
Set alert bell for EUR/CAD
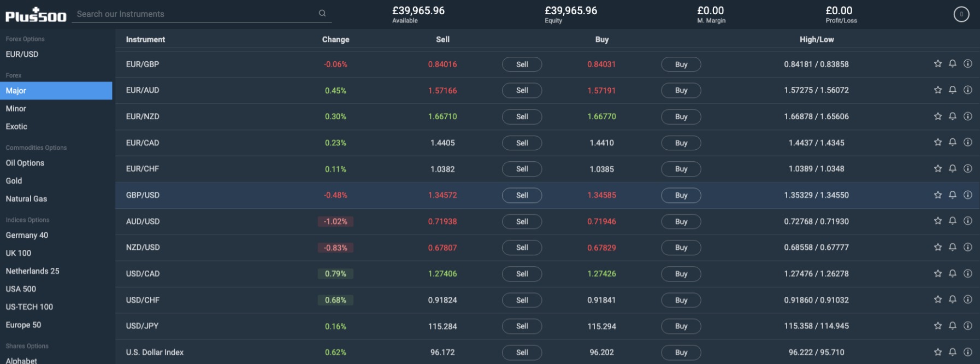tap(953, 142)
